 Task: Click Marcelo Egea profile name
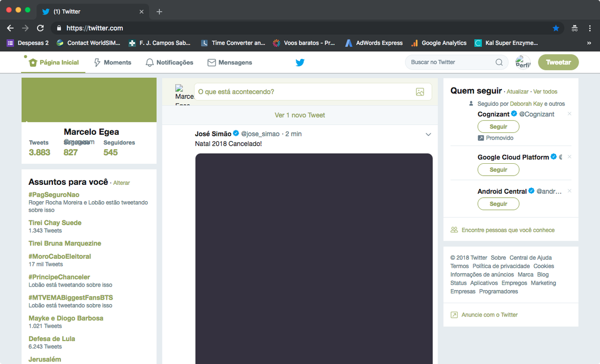pos(91,132)
